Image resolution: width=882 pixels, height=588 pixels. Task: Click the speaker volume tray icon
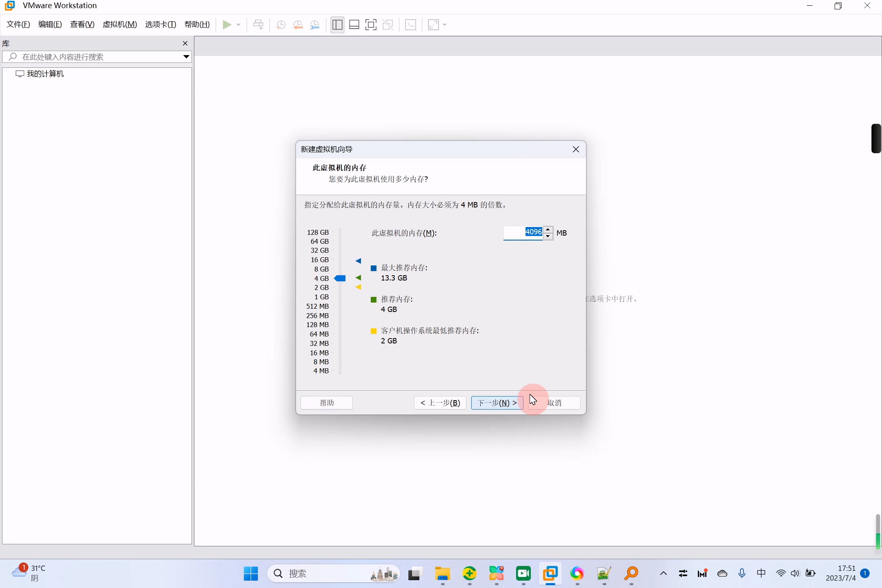795,574
